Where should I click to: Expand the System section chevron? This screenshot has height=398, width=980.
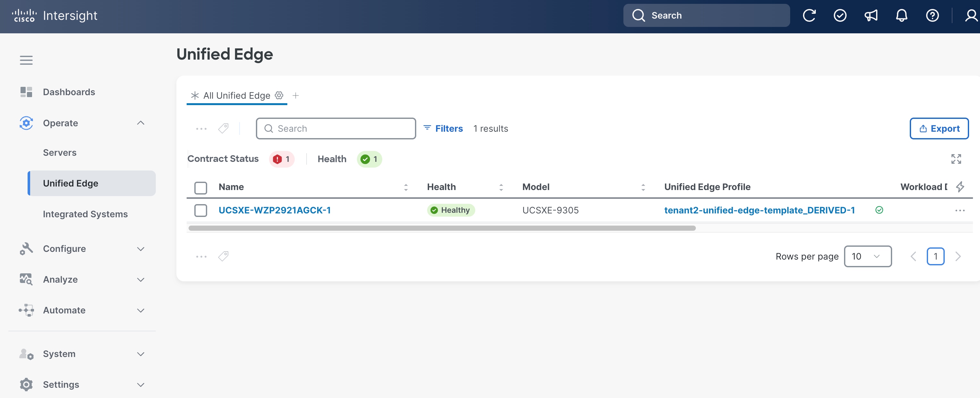[141, 354]
